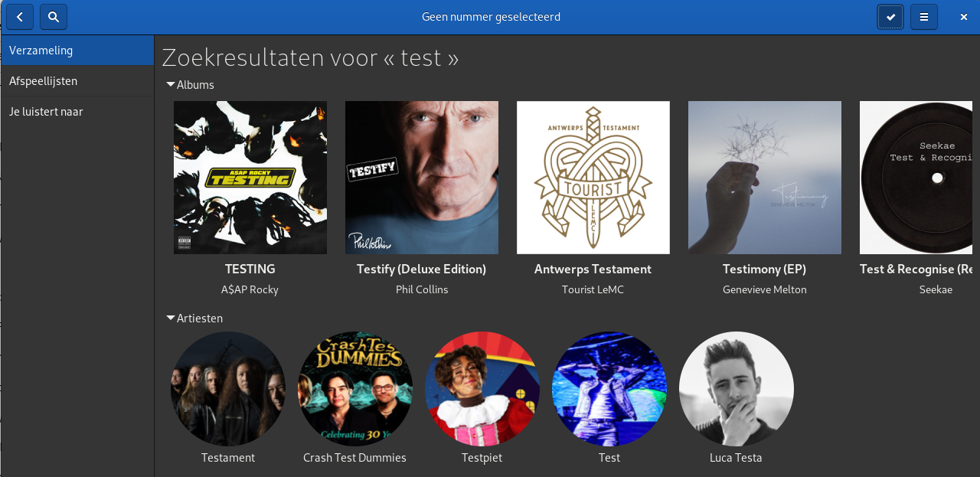Go back using the header arrow button
This screenshot has width=980, height=477.
[x=20, y=16]
